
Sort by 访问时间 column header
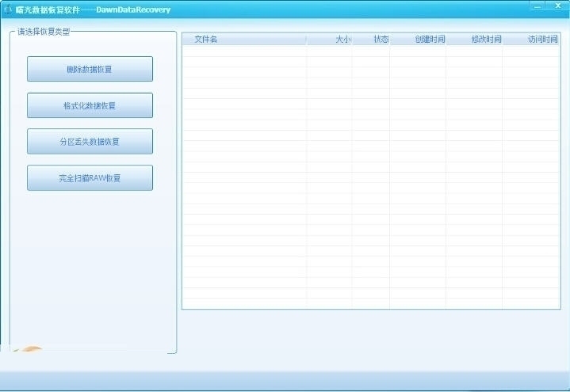coord(531,40)
